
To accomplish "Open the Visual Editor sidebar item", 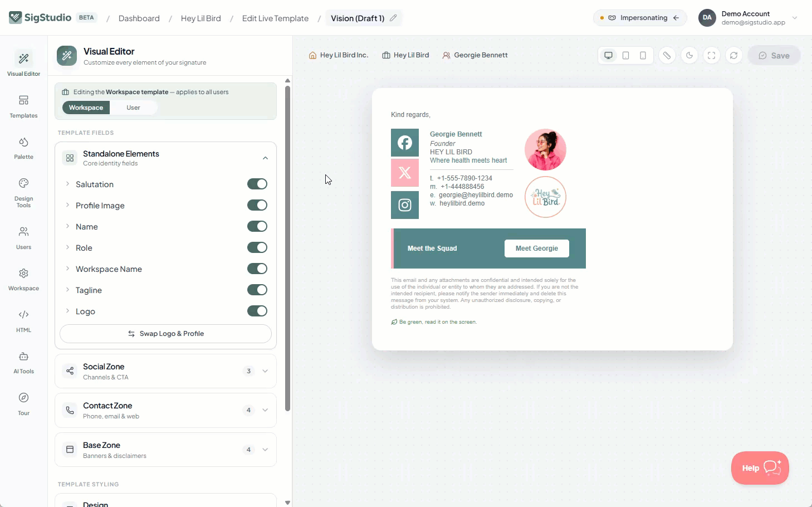I will point(23,63).
